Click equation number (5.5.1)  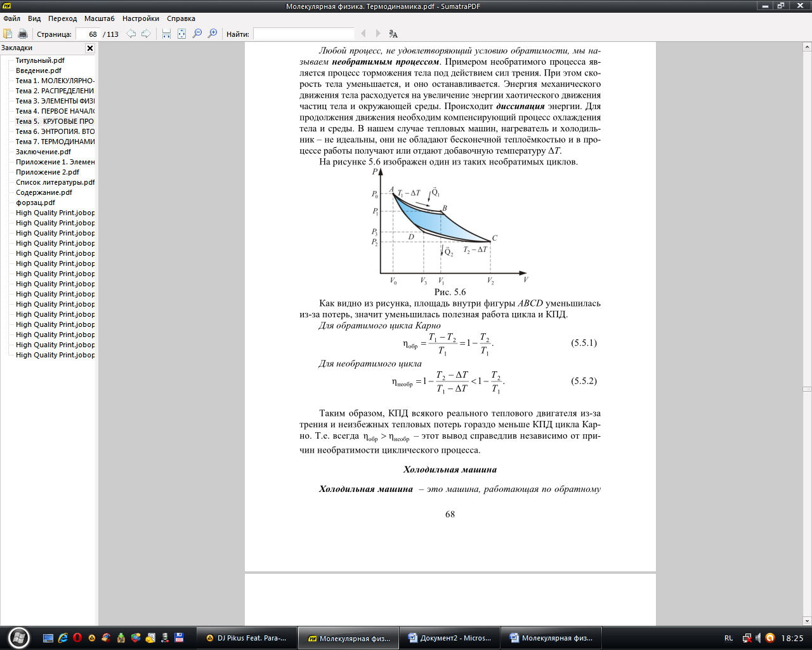point(584,343)
